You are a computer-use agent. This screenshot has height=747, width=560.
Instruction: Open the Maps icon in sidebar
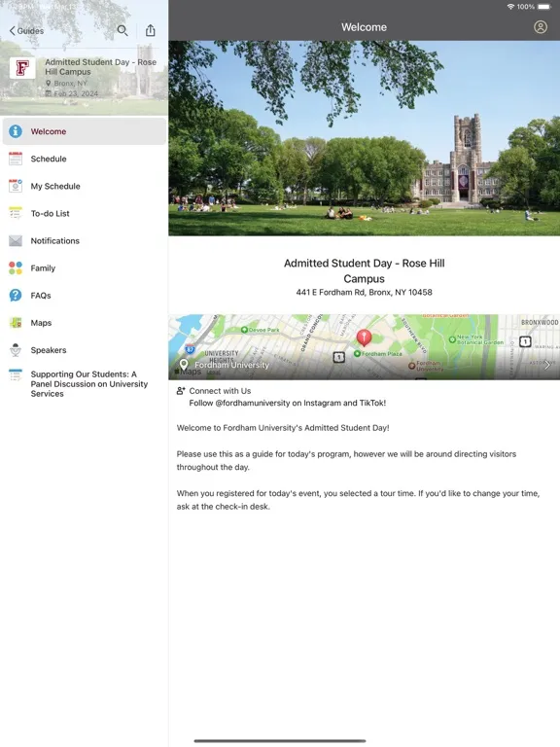pyautogui.click(x=16, y=323)
